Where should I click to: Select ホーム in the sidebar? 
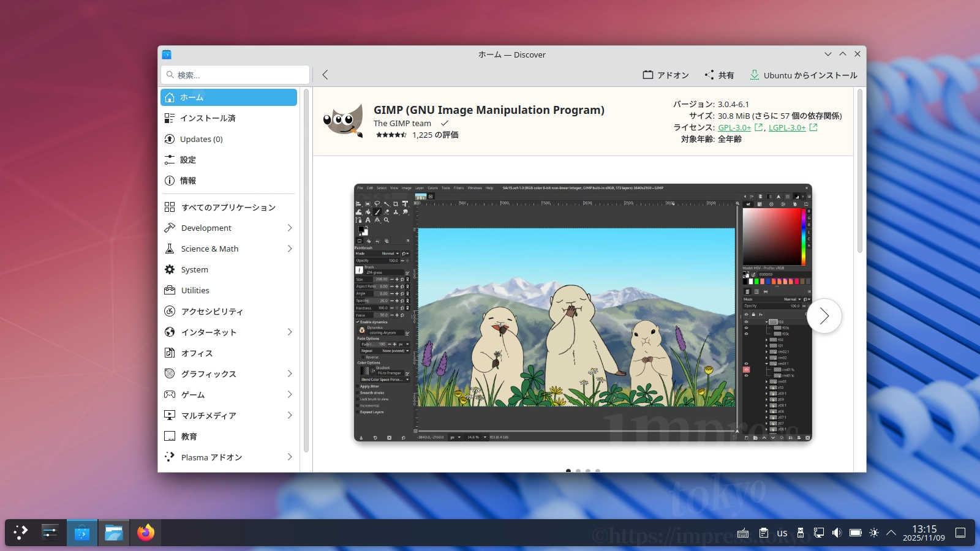(x=228, y=97)
